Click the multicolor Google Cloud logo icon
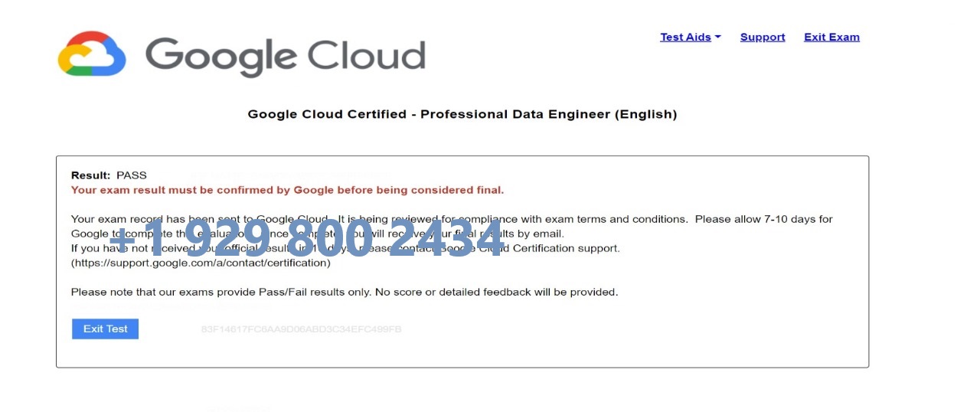The image size is (980, 412). click(x=92, y=54)
